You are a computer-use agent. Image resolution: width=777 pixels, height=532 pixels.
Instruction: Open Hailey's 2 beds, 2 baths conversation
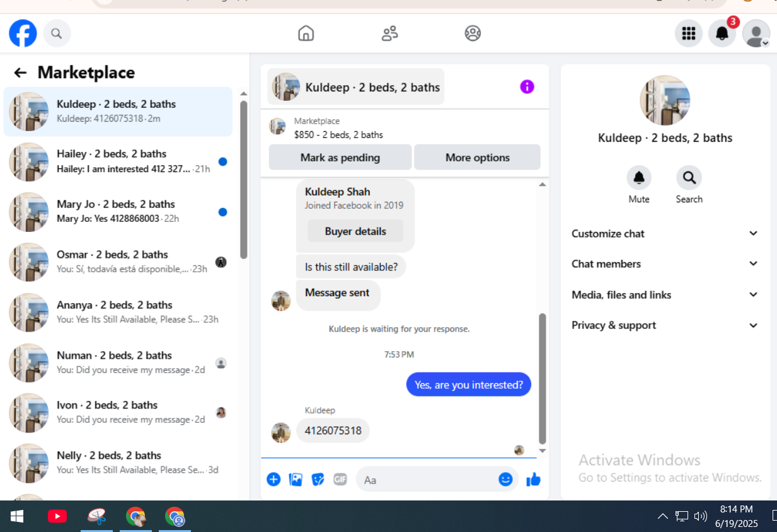point(118,161)
